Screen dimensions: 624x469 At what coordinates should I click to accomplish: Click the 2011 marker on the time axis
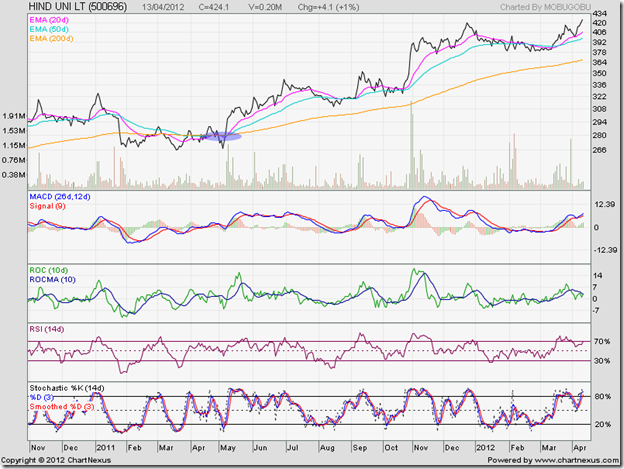tap(102, 446)
